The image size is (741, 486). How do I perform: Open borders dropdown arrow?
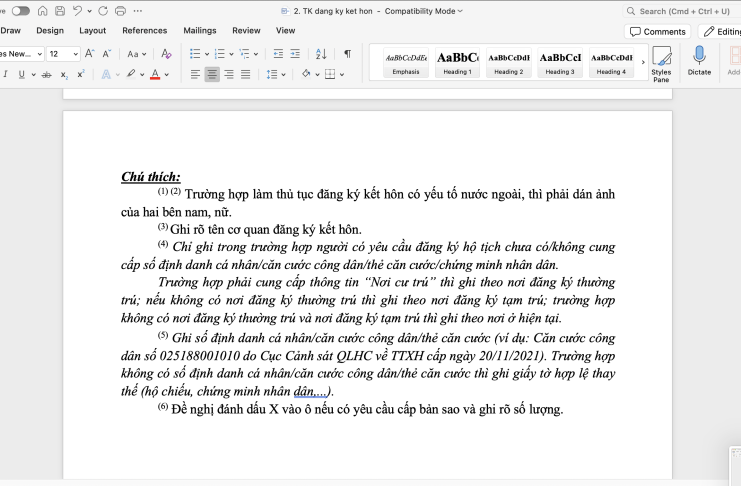click(x=342, y=75)
